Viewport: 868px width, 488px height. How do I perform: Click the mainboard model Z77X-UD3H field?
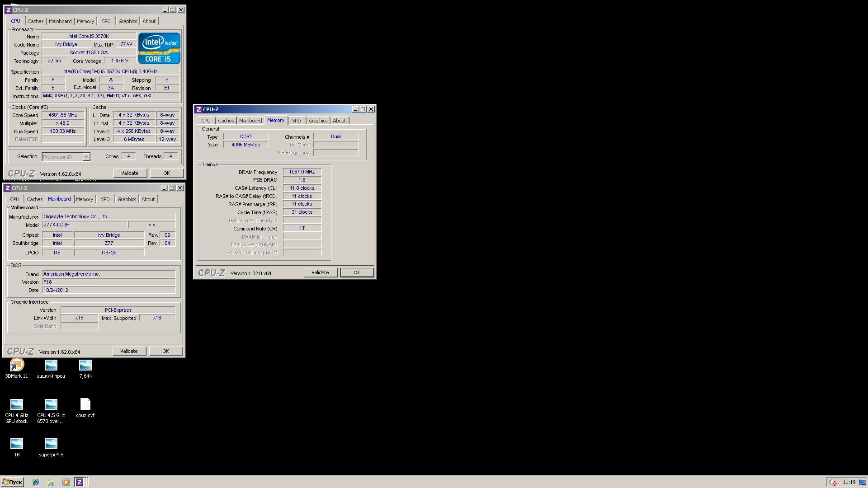pyautogui.click(x=84, y=225)
